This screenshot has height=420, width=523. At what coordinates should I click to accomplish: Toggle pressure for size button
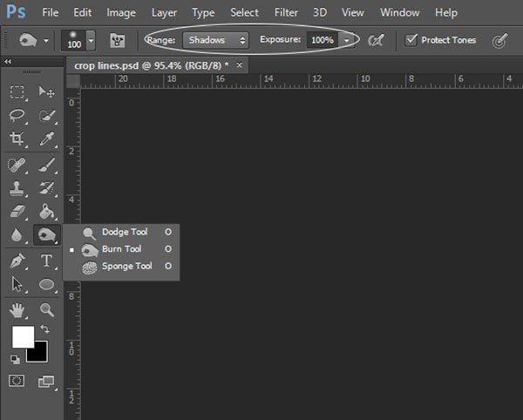pyautogui.click(x=499, y=41)
